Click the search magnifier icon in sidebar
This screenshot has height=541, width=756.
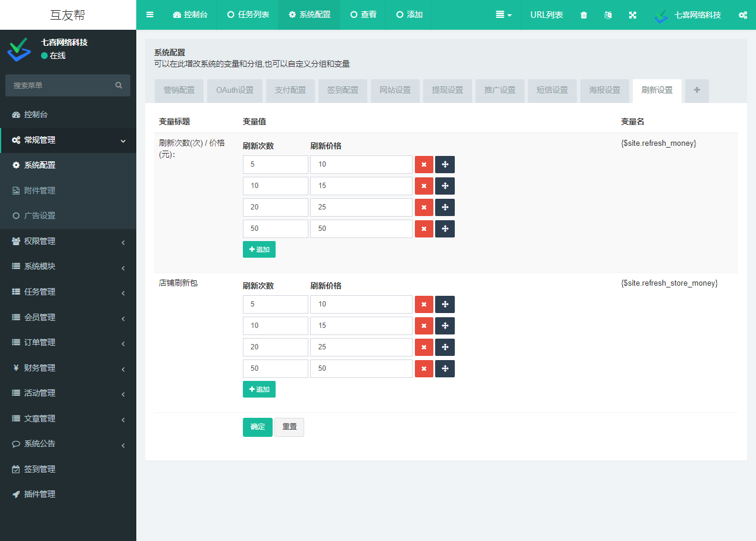coord(119,86)
